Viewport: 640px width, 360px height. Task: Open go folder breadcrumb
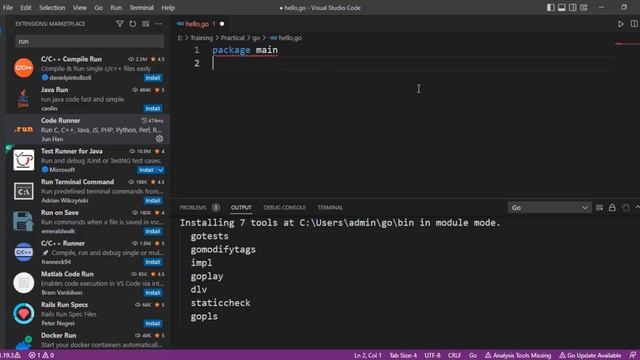pyautogui.click(x=256, y=38)
